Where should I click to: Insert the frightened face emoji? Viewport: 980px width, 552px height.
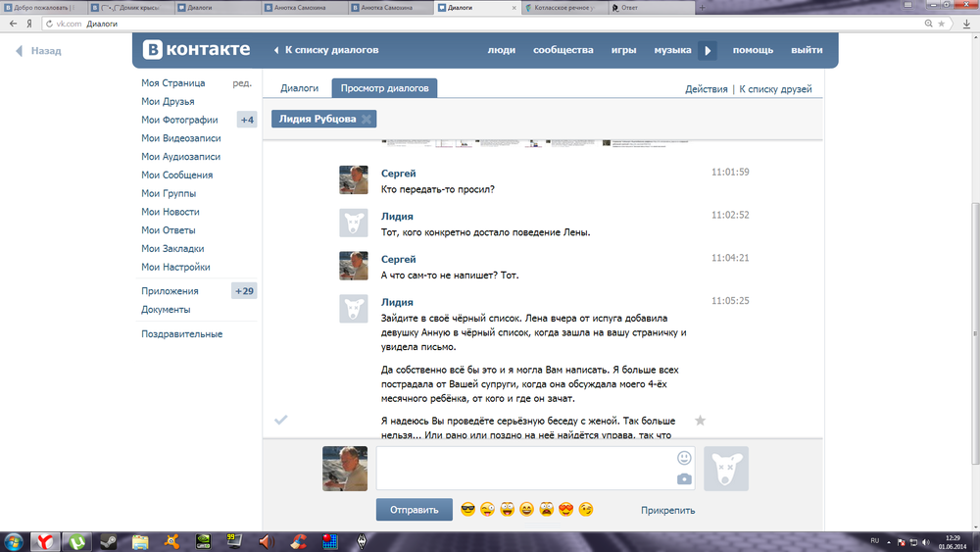(x=546, y=510)
